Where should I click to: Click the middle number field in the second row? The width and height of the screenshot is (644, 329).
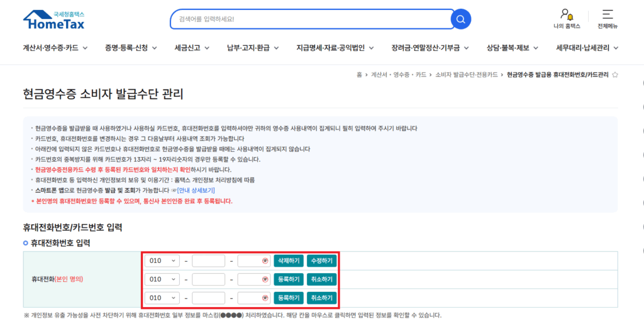click(x=209, y=279)
